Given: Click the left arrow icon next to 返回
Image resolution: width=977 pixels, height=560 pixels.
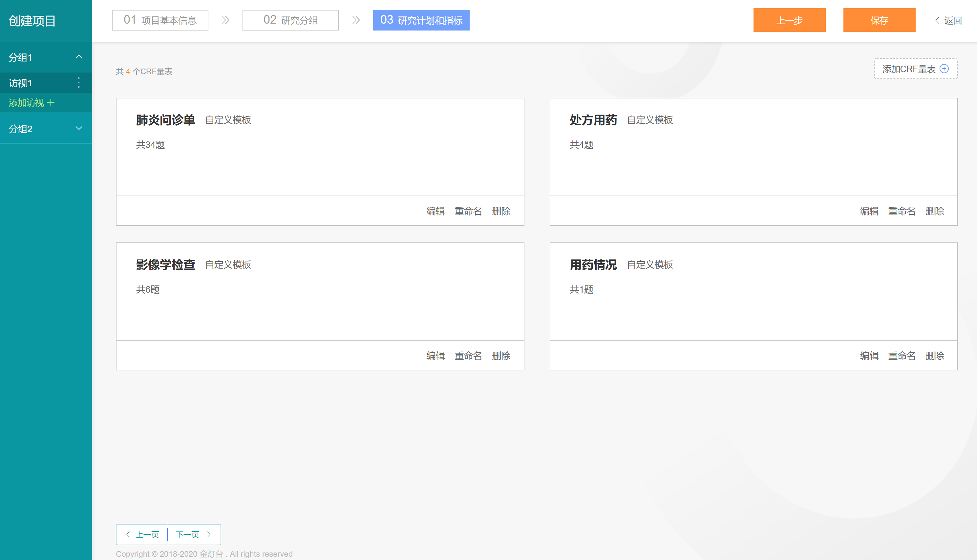Looking at the screenshot, I should pos(937,20).
